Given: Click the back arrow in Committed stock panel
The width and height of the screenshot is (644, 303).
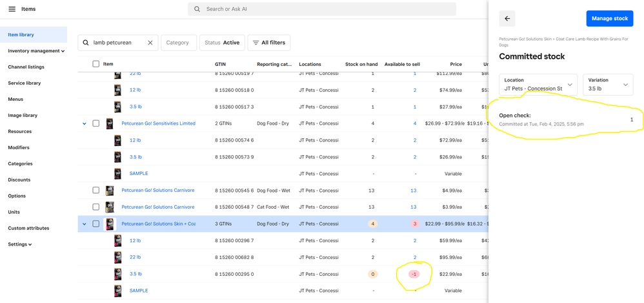Looking at the screenshot, I should 507,19.
